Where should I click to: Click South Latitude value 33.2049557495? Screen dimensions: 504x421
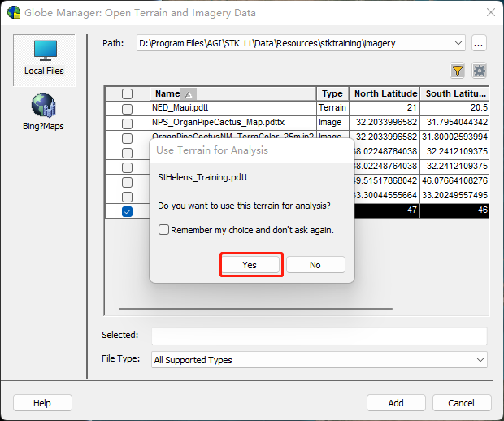coord(455,195)
